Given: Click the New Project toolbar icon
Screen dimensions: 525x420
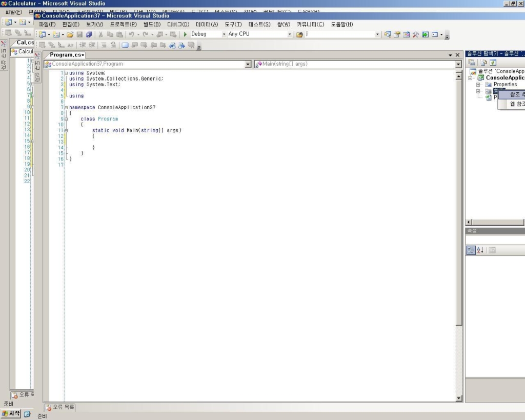Looking at the screenshot, I should [x=42, y=34].
